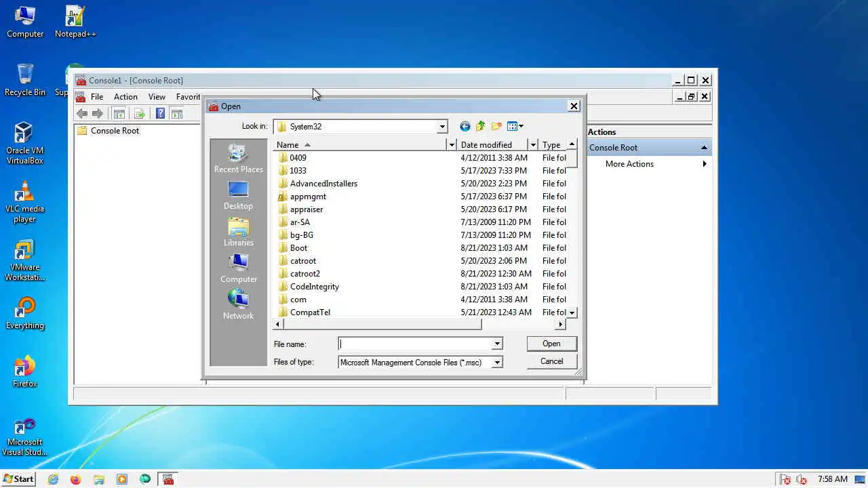
Task: Open the View Menu icon in Open dialog
Action: (x=515, y=126)
